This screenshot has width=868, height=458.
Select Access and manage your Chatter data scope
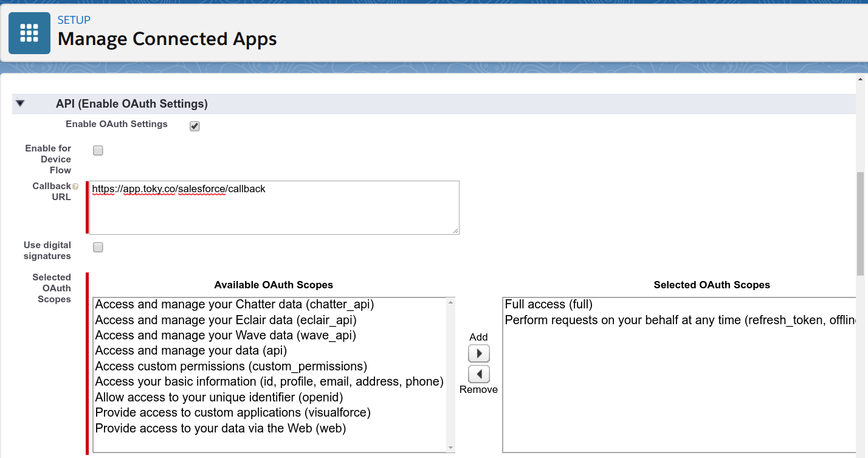pyautogui.click(x=234, y=304)
